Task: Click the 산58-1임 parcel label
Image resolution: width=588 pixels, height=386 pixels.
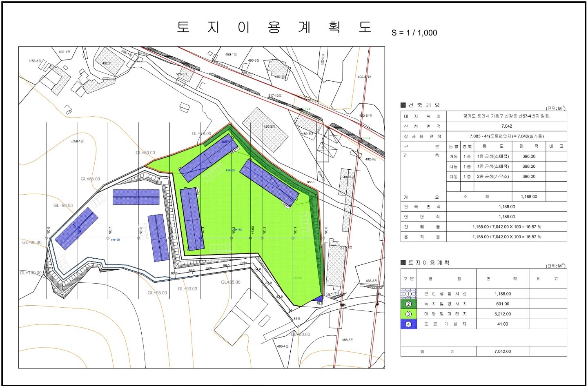Action: pyautogui.click(x=77, y=141)
